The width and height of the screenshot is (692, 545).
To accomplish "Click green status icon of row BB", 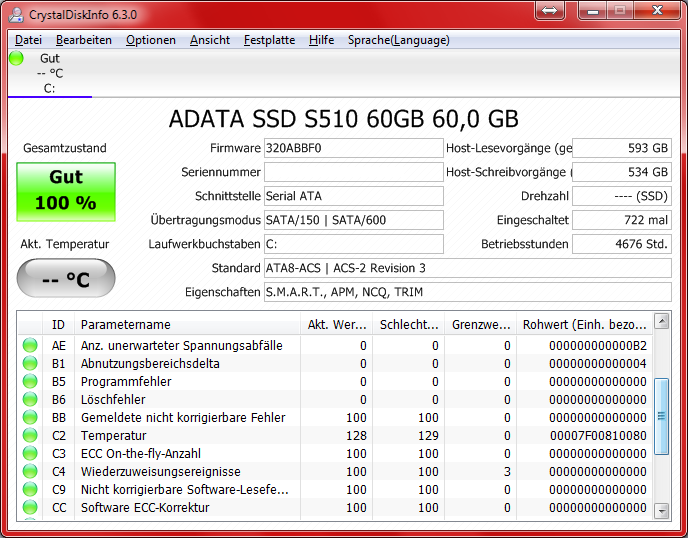I will tap(30, 417).
